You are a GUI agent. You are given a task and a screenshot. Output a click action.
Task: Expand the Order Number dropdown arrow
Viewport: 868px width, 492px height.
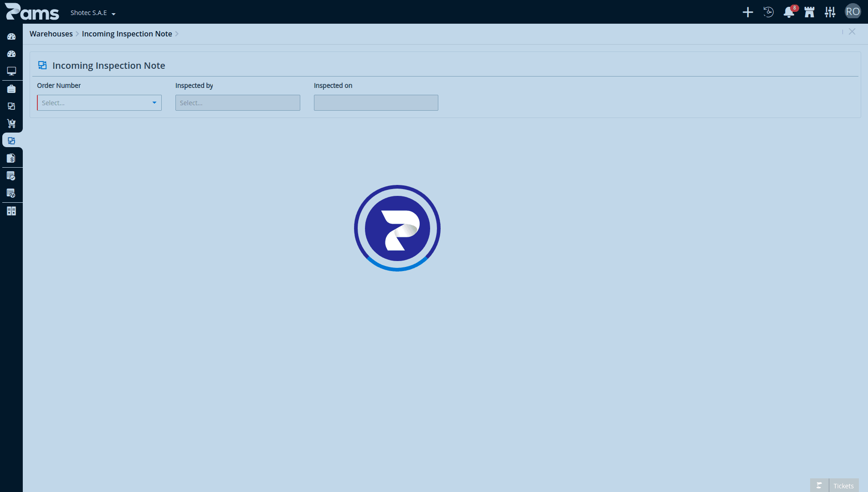pos(154,102)
